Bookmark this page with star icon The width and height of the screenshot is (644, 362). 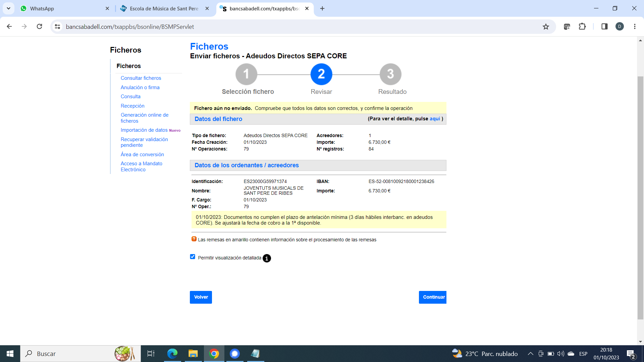(546, 26)
